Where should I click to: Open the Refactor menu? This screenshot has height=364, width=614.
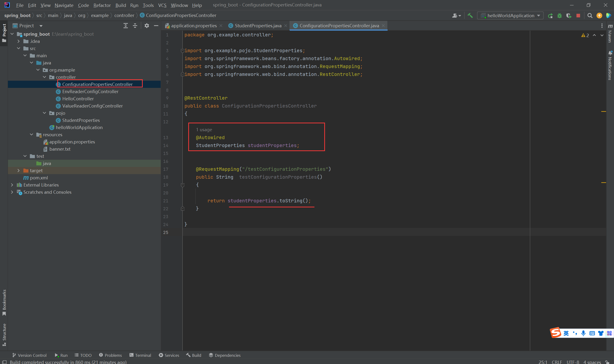(102, 5)
